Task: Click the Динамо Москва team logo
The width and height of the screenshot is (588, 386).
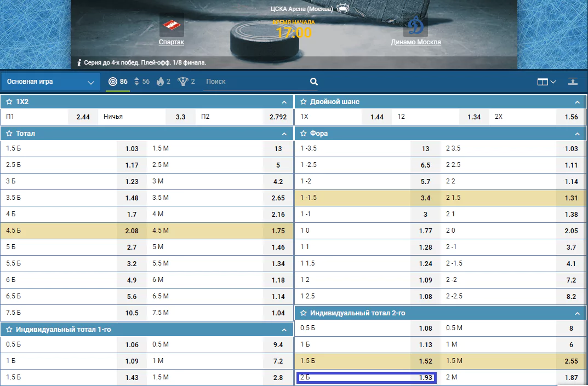Action: coord(415,25)
